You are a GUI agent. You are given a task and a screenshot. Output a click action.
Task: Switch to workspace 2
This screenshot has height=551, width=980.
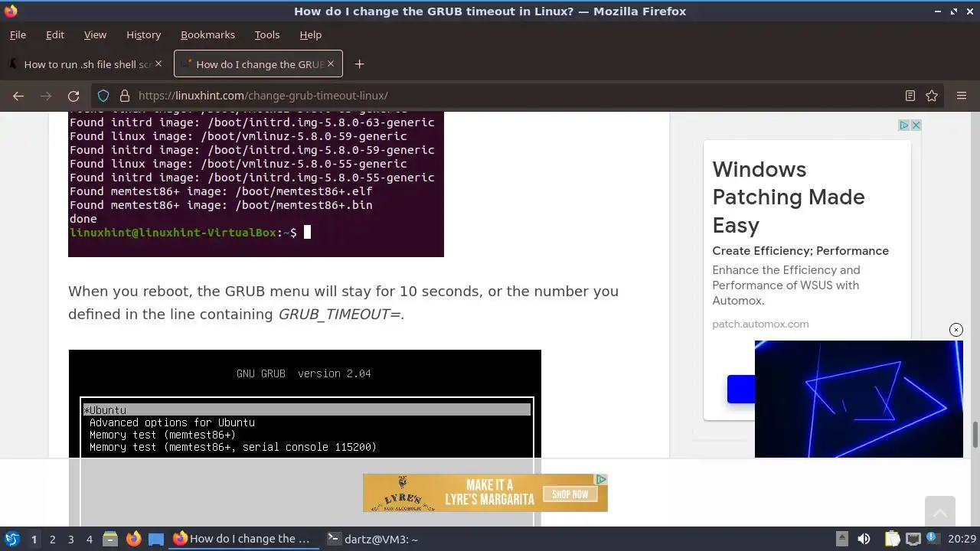point(52,539)
